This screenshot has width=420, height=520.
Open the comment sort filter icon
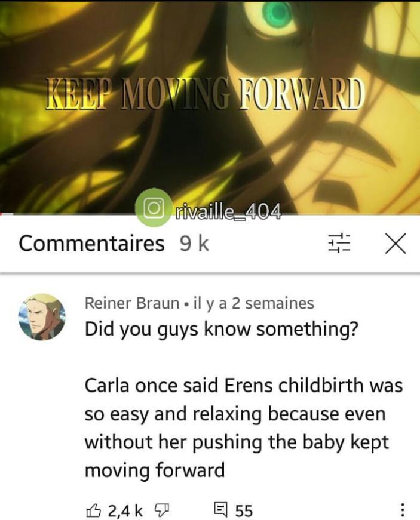(x=339, y=244)
